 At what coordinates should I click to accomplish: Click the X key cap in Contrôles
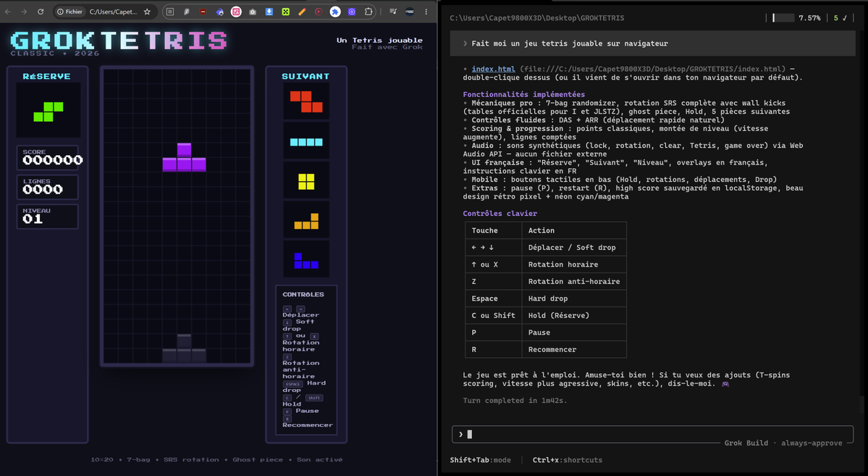click(x=314, y=336)
